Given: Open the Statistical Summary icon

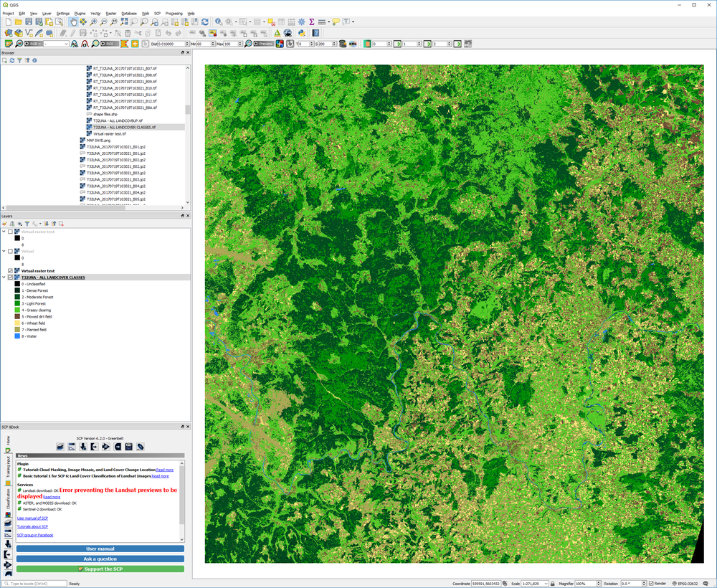Looking at the screenshot, I should [311, 22].
